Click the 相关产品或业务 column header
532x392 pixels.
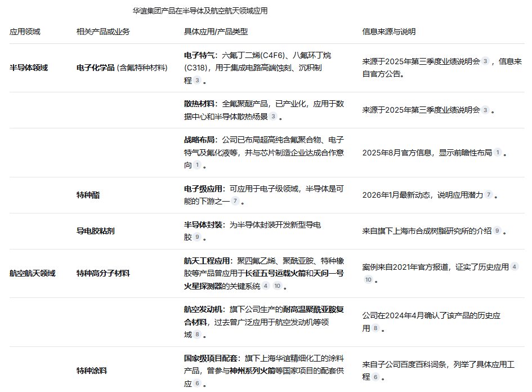[x=103, y=32]
